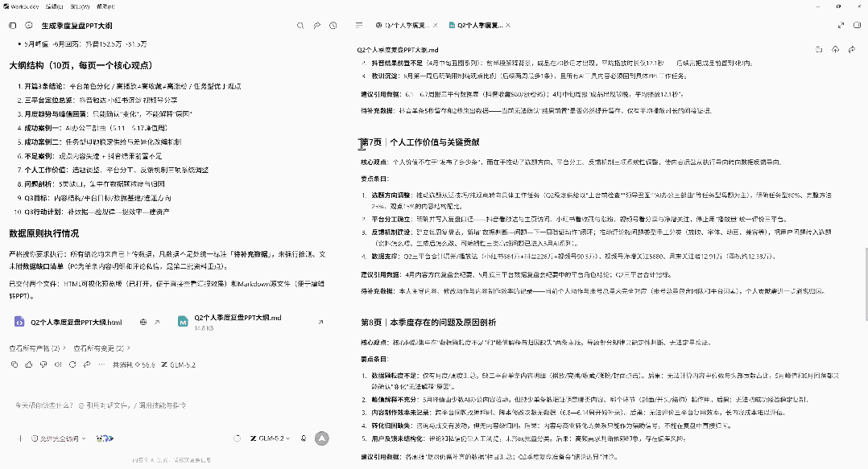
Task: Start voice input with microphone icon
Action: pyautogui.click(x=304, y=438)
